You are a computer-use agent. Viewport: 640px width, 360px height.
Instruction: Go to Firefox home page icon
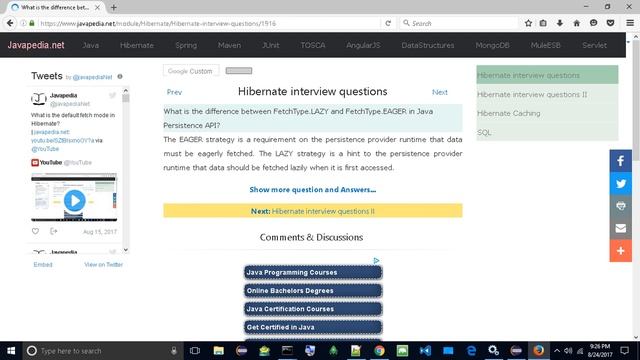point(576,23)
